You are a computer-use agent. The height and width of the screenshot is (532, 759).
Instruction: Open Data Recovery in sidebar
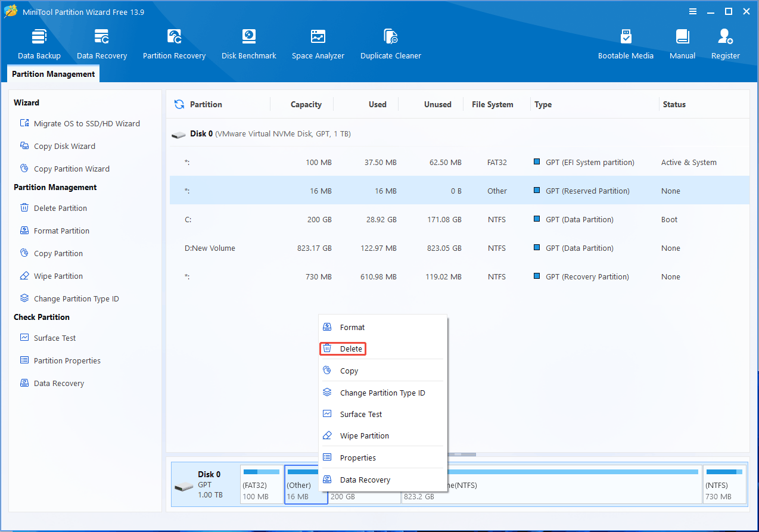pos(52,383)
